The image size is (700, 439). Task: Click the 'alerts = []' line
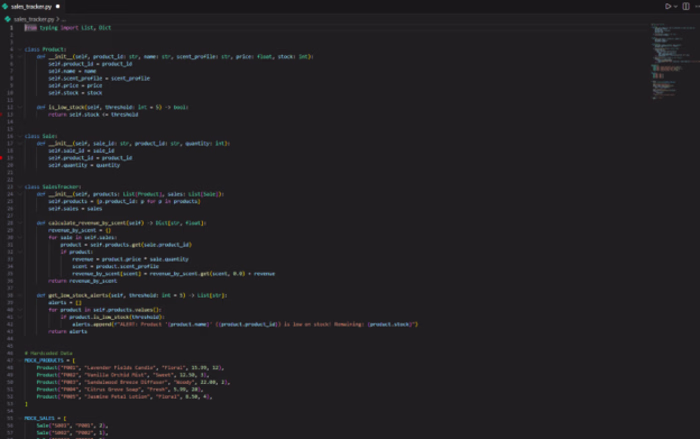(65, 302)
